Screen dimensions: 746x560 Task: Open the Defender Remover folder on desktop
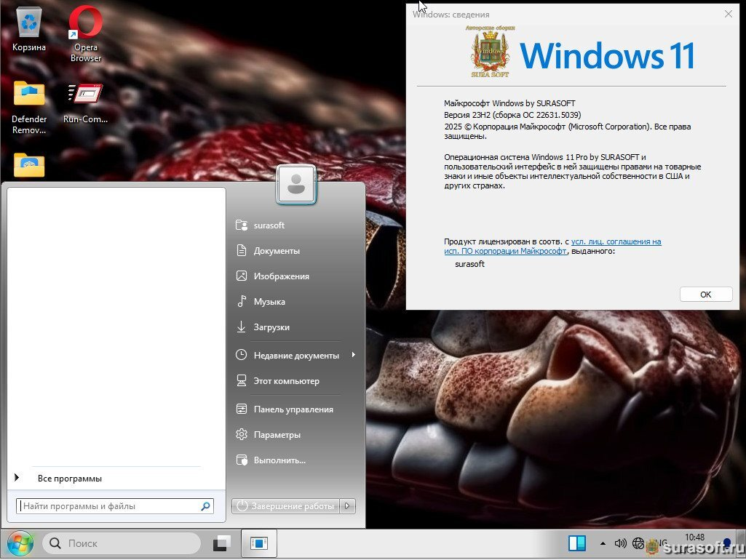(x=29, y=96)
